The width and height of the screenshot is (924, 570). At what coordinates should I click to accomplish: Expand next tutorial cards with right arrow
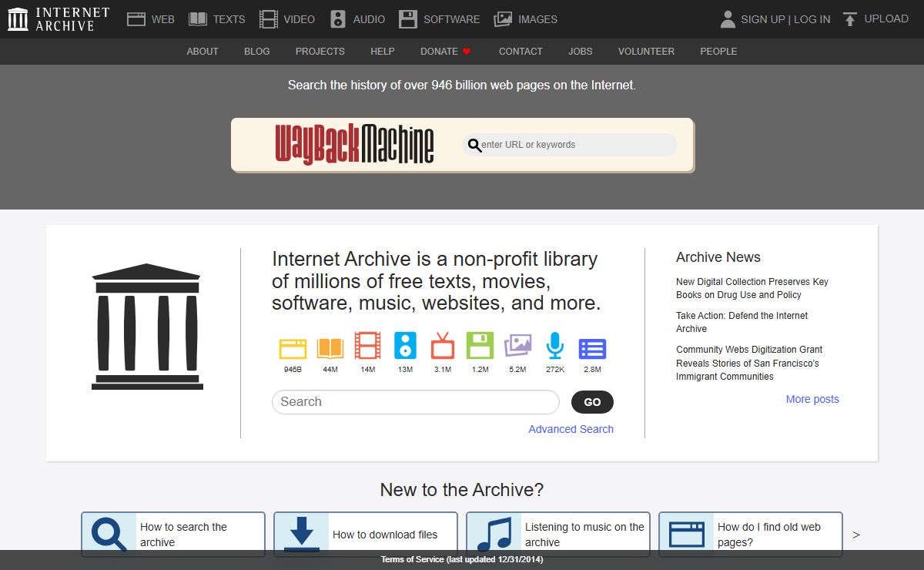856,535
